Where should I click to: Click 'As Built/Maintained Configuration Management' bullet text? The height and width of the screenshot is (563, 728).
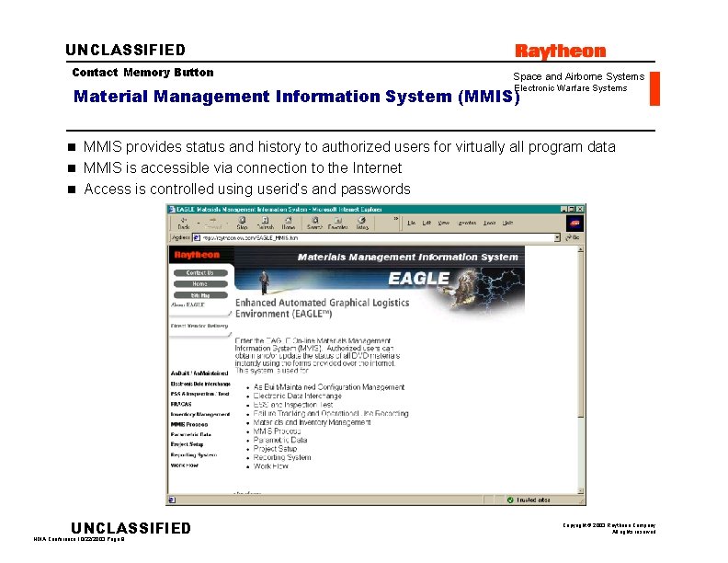tap(329, 387)
